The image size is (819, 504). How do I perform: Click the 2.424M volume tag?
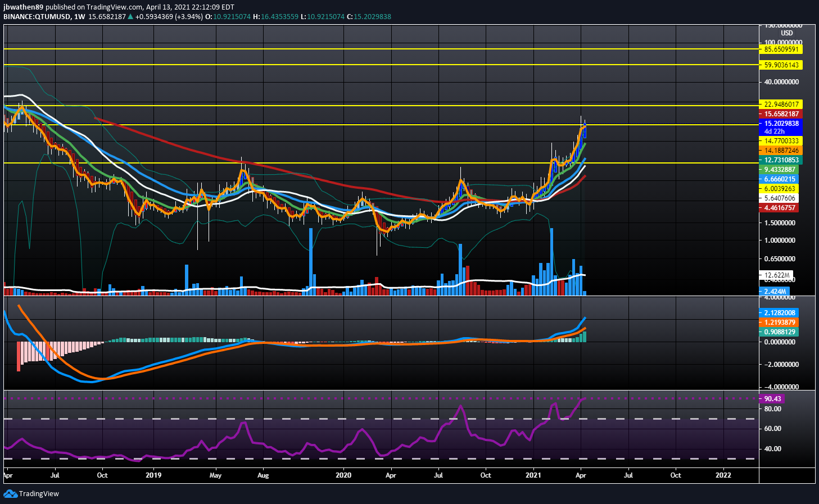[775, 292]
